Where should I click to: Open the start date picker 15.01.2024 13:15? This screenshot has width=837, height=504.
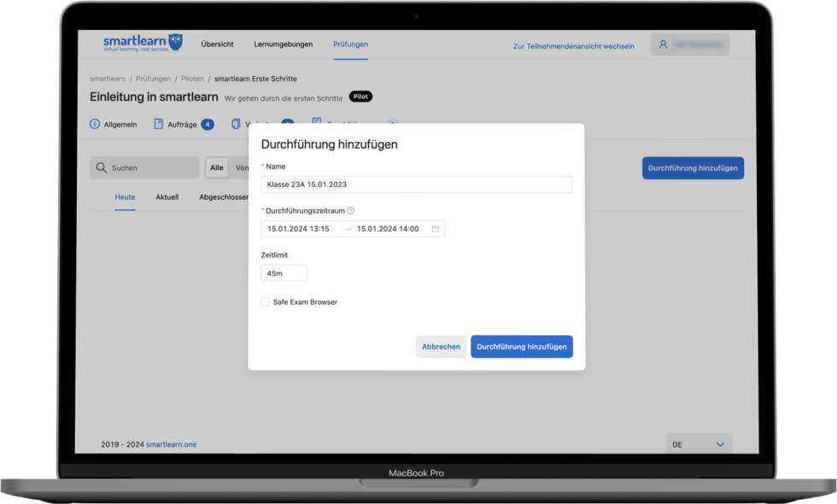tap(299, 228)
